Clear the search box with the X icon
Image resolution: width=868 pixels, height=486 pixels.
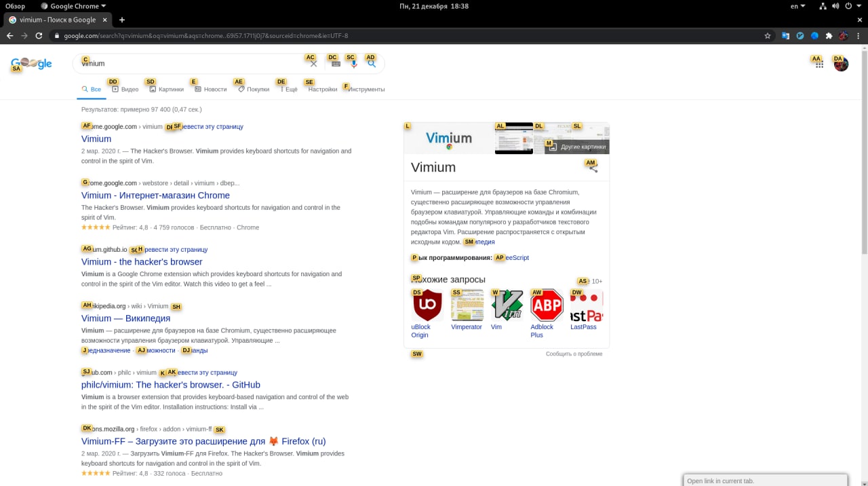click(313, 64)
